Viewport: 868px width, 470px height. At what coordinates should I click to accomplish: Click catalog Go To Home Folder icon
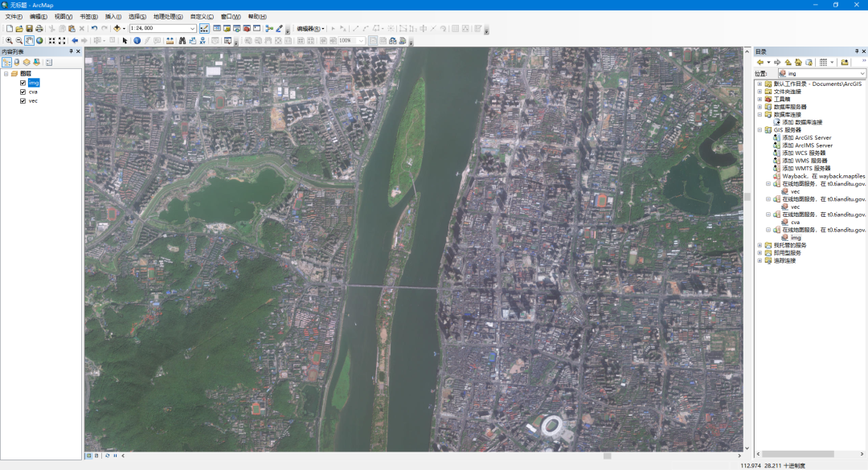click(x=798, y=63)
